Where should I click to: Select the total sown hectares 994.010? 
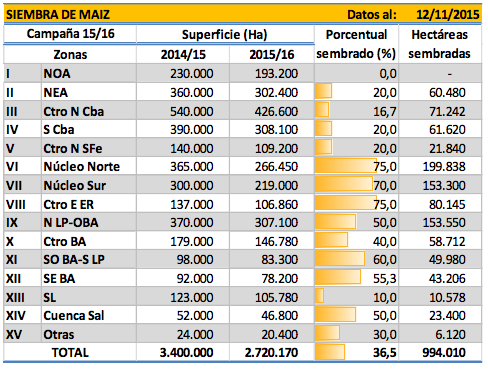(x=444, y=353)
